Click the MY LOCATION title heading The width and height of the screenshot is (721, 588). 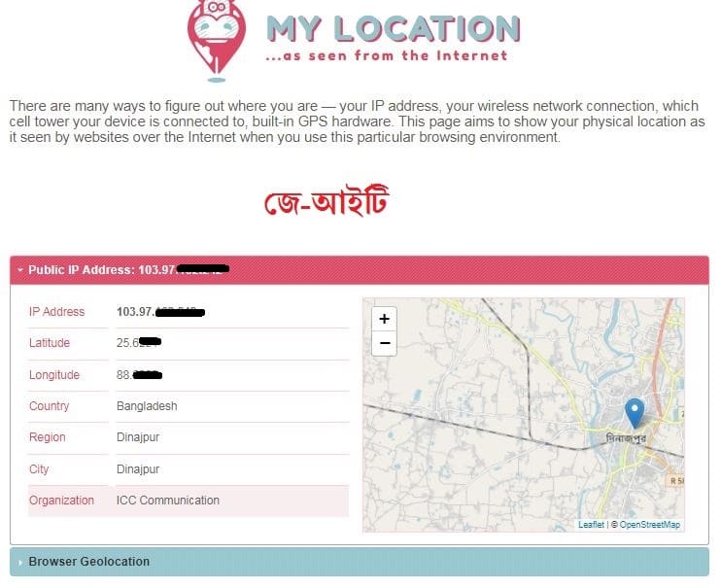pyautogui.click(x=394, y=29)
